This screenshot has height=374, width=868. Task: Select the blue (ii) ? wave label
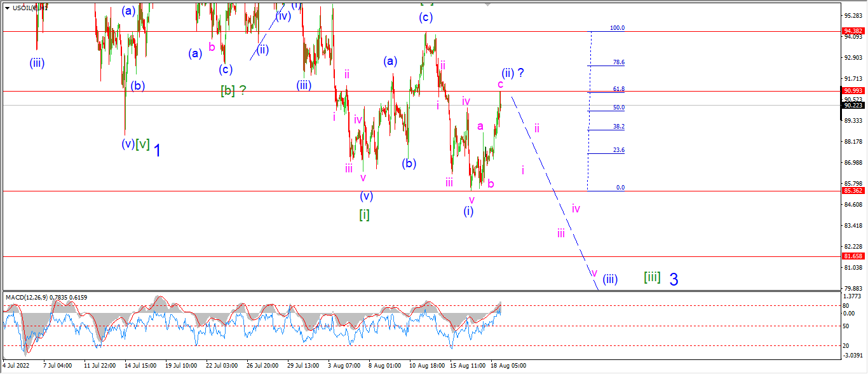click(x=513, y=73)
